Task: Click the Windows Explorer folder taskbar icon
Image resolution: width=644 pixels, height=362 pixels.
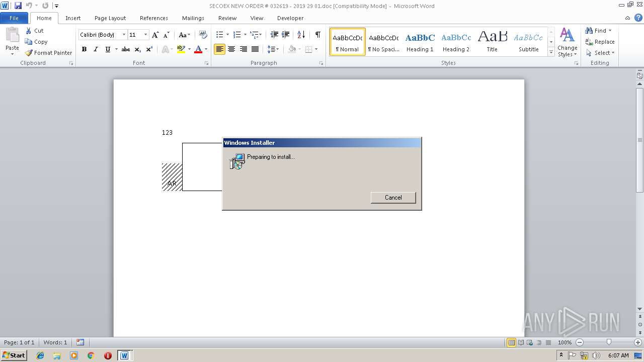Action: pos(57,355)
